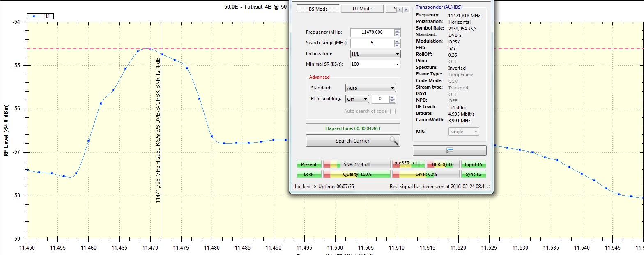The image size is (644, 255).
Task: Increase Frequency with the up spinner
Action: (x=397, y=30)
